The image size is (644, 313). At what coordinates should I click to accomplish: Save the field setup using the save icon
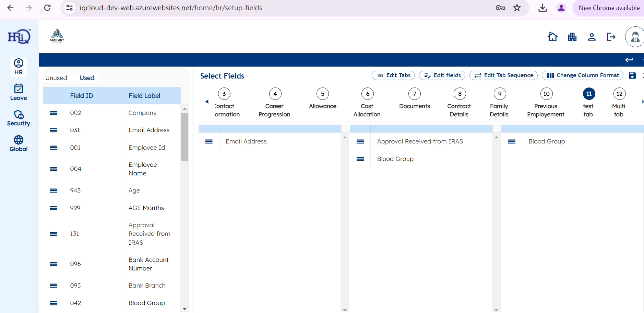632,75
